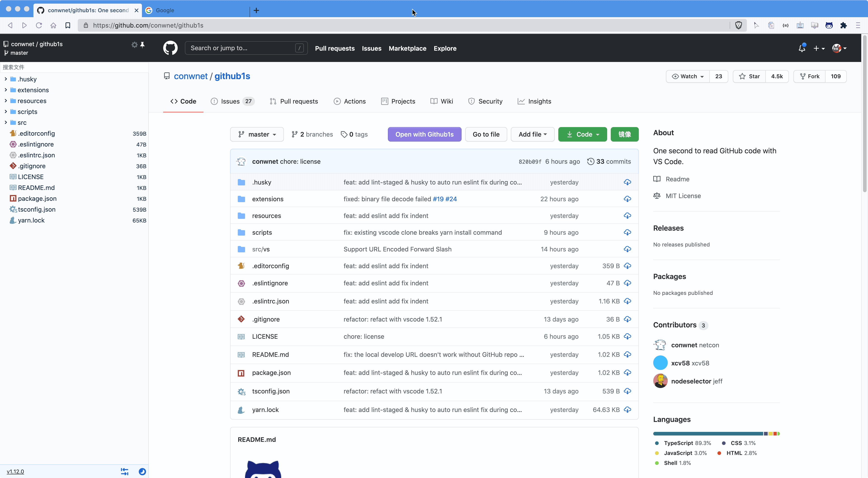Click sidebar footer sliders settings icon
868x478 pixels.
pos(124,471)
